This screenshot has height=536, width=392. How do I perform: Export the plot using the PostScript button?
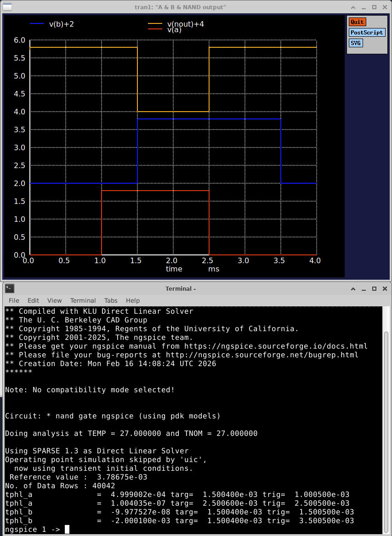coord(367,32)
